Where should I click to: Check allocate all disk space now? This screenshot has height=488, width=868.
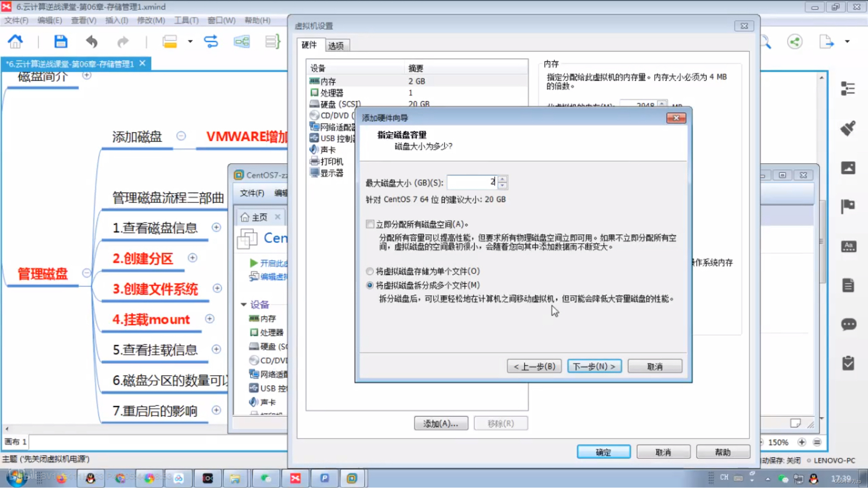click(370, 224)
